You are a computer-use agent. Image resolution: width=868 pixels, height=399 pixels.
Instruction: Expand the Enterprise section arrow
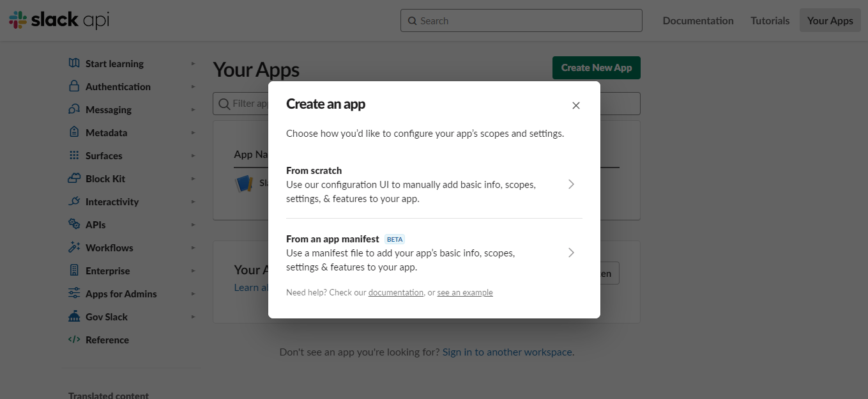[x=193, y=270]
